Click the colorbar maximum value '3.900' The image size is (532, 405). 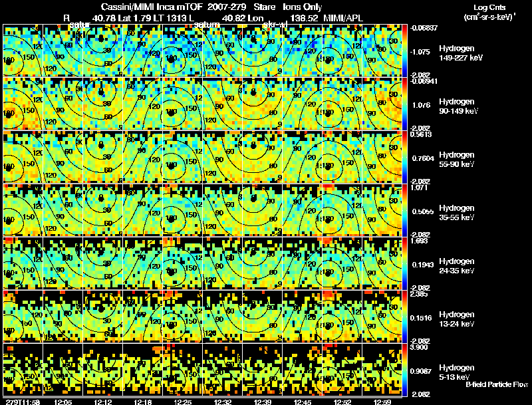coord(419,347)
